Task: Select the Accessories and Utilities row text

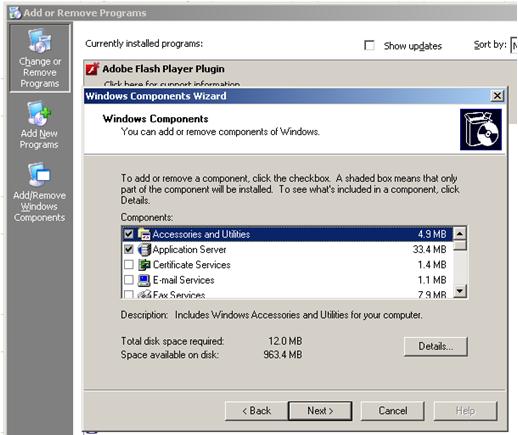Action: (x=201, y=234)
